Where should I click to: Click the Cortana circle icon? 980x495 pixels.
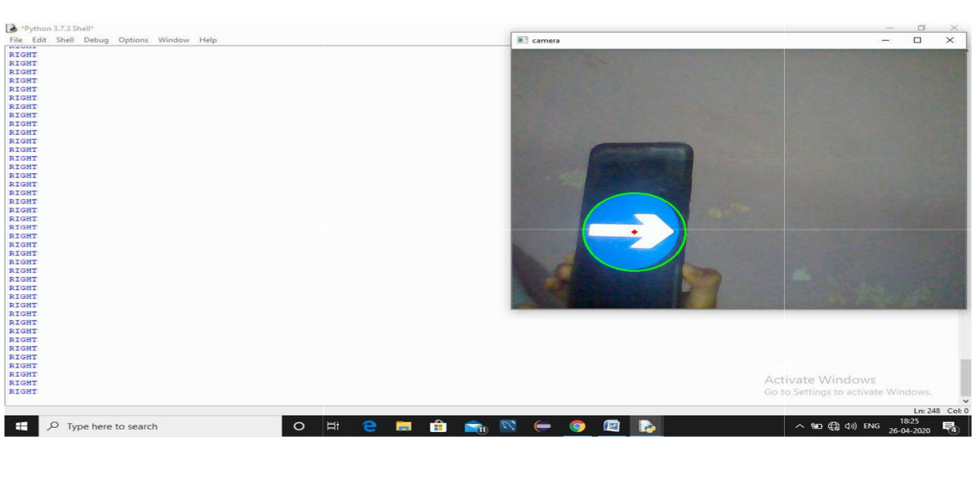click(x=299, y=426)
